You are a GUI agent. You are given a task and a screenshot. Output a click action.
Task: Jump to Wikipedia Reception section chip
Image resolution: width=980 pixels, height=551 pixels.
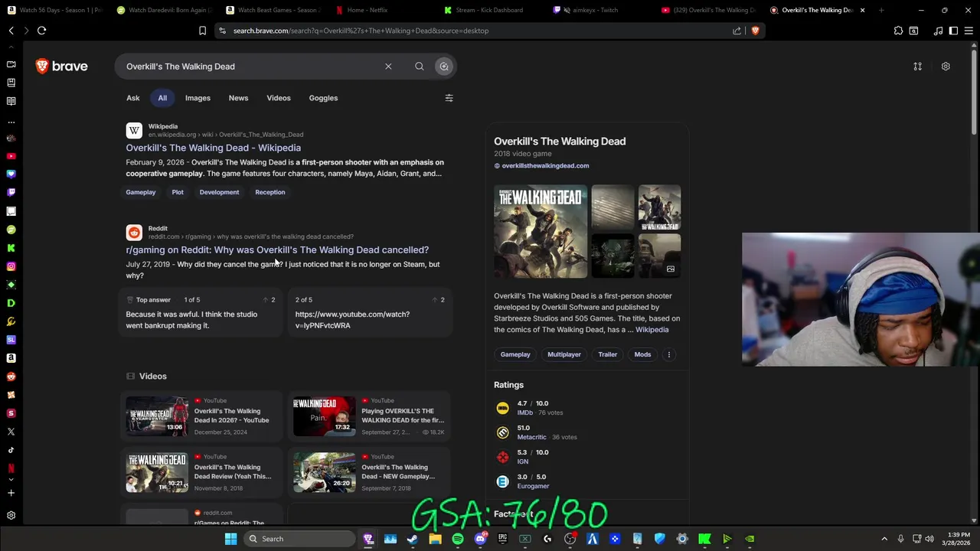point(270,192)
